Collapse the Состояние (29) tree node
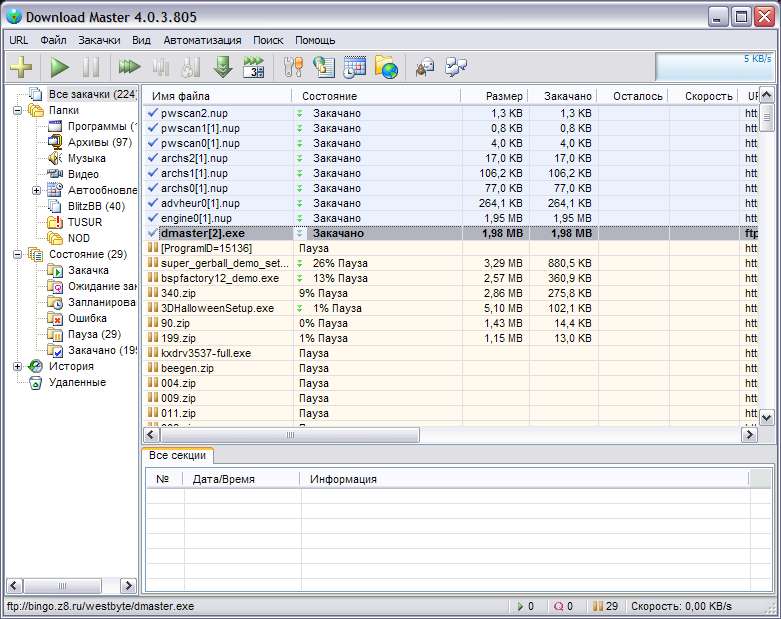781x619 pixels. pos(17,254)
